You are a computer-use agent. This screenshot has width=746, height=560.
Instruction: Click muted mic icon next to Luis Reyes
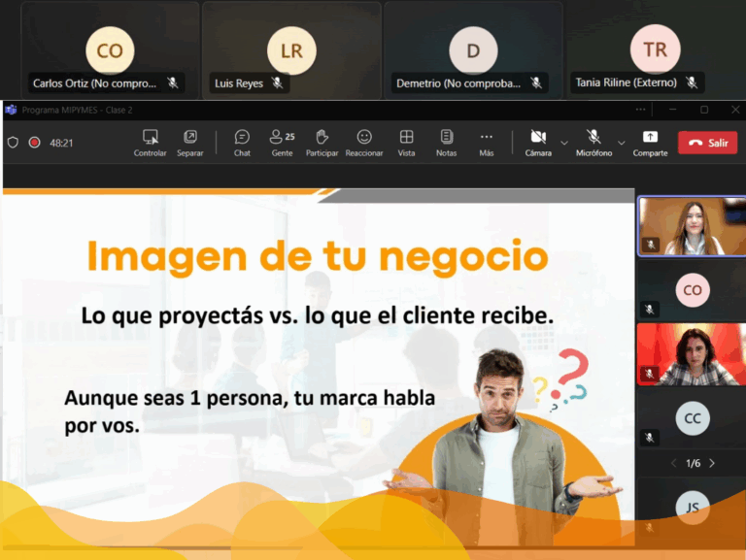(278, 83)
